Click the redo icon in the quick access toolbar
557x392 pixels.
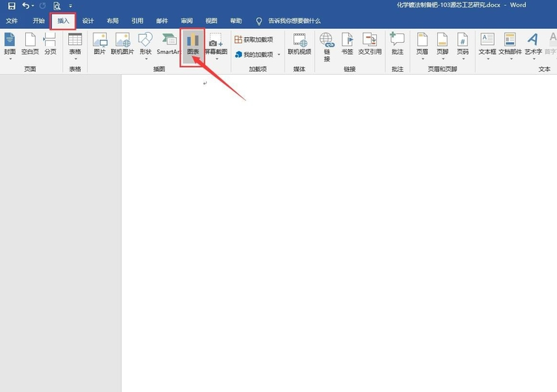42,6
